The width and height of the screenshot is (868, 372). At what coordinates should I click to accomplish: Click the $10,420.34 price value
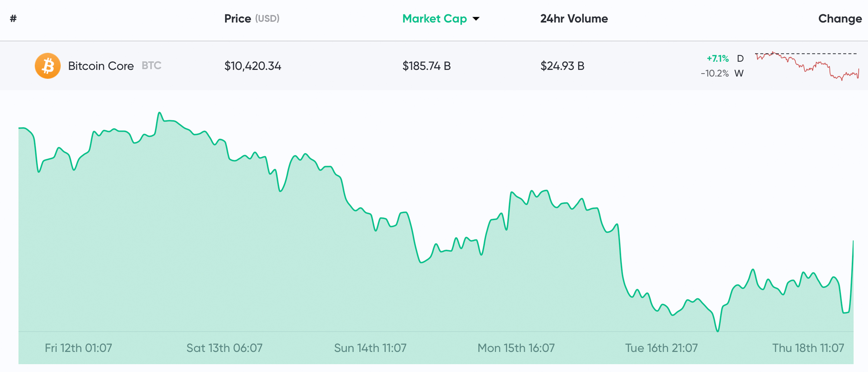[253, 66]
